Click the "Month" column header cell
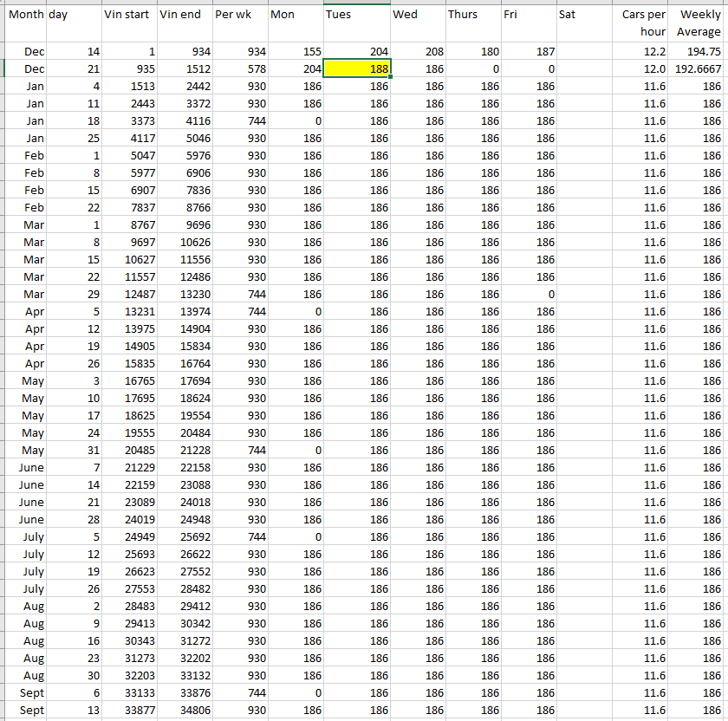This screenshot has width=728, height=721. point(26,15)
